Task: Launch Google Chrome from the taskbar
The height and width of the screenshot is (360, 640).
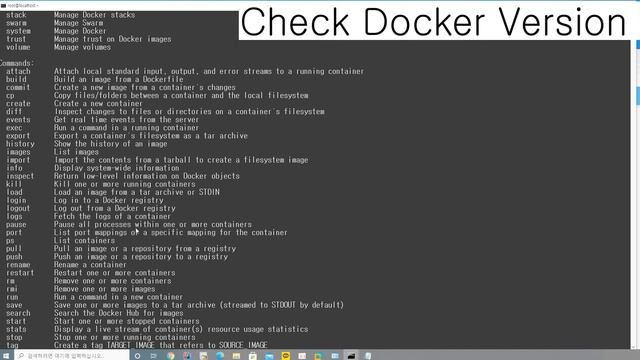Action: (x=171, y=356)
